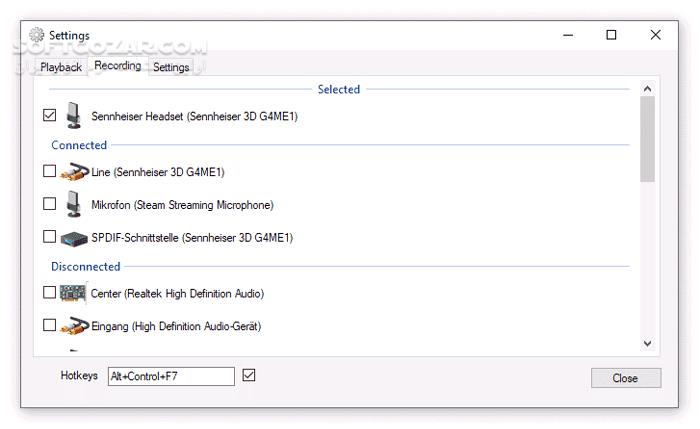Click the Sennheiser Headset microphone icon
Screen dimensions: 700x429
73,116
